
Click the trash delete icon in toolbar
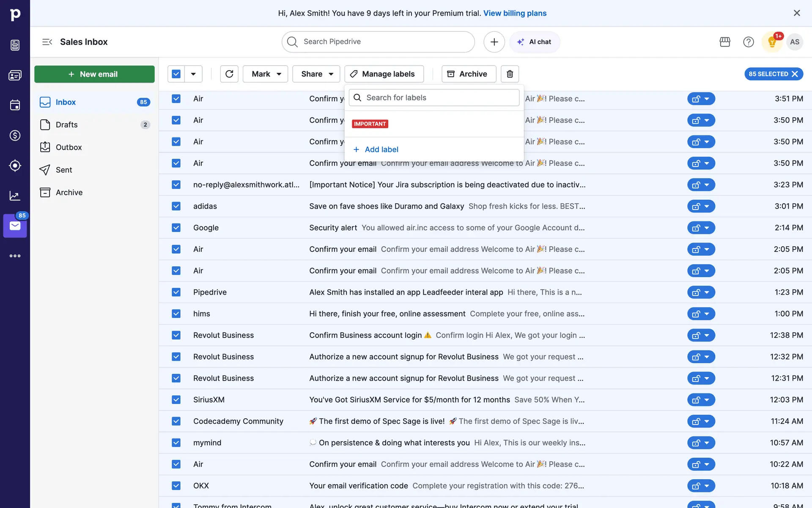(510, 74)
